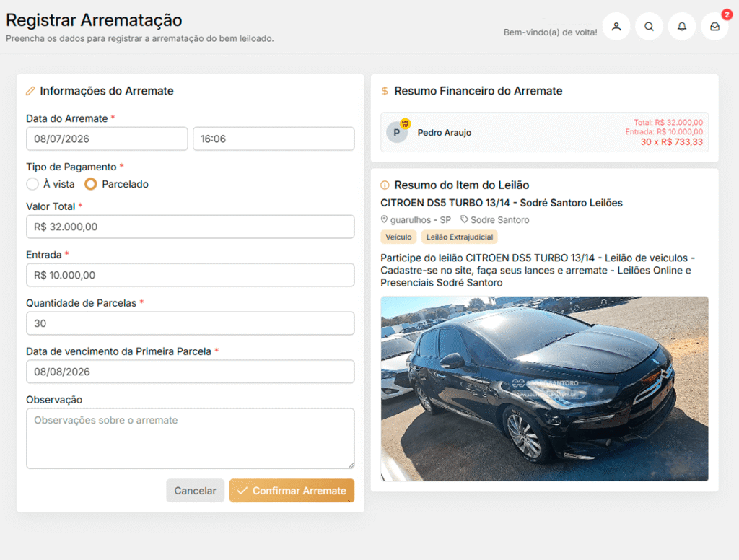Click the dollar icon beside Resumo Financeiro
The width and height of the screenshot is (739, 560).
click(385, 91)
